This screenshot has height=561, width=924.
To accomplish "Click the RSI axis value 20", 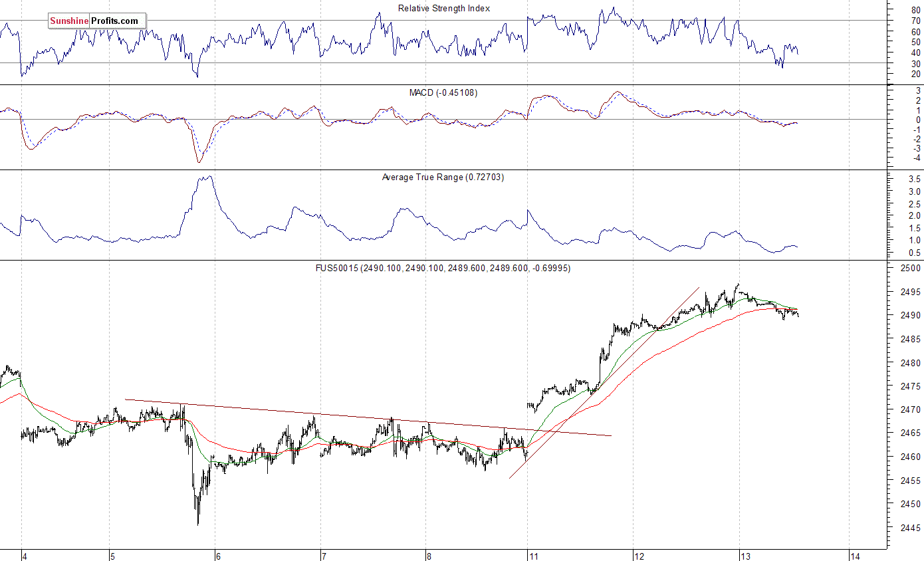I will tap(915, 74).
